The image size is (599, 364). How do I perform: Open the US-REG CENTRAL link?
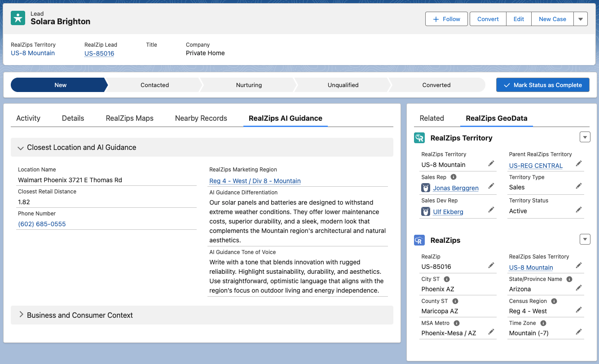[x=536, y=166]
